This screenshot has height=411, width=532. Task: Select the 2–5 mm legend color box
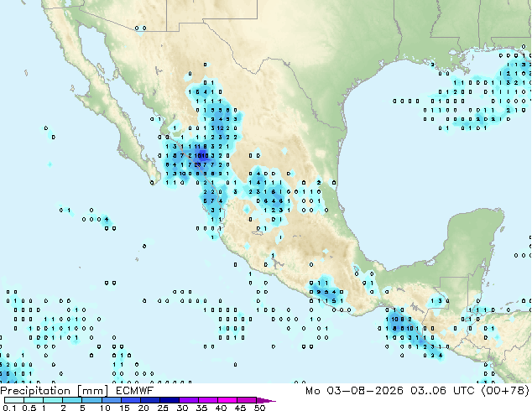coord(72,400)
